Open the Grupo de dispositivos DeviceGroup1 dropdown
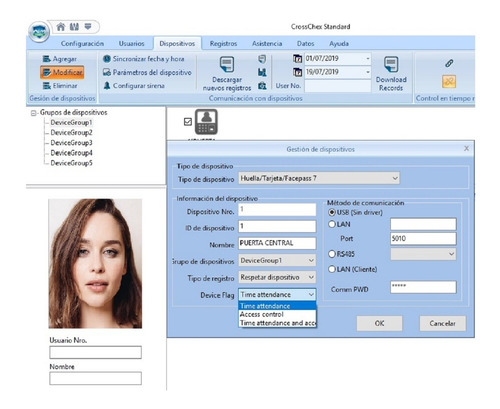500x409 pixels. 277,261
